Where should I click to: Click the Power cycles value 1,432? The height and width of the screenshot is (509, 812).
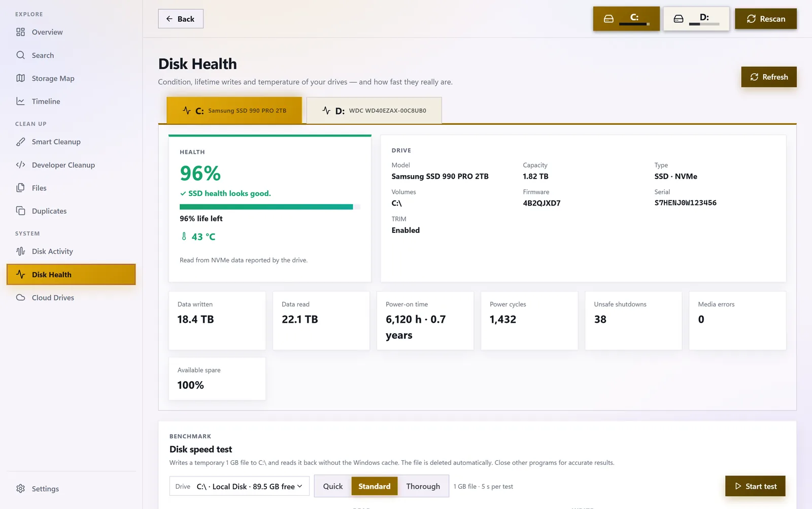(503, 319)
